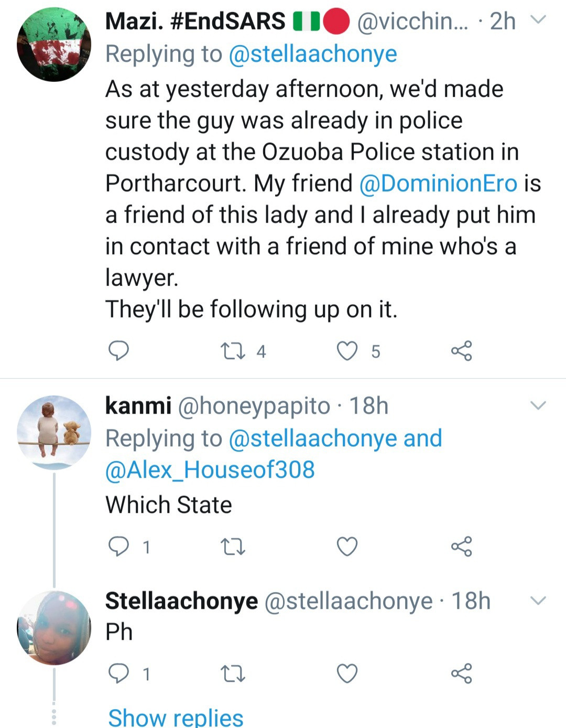Open options chevron on kanmi's tweet
Image resolution: width=566 pixels, height=728 pixels.
[x=538, y=405]
